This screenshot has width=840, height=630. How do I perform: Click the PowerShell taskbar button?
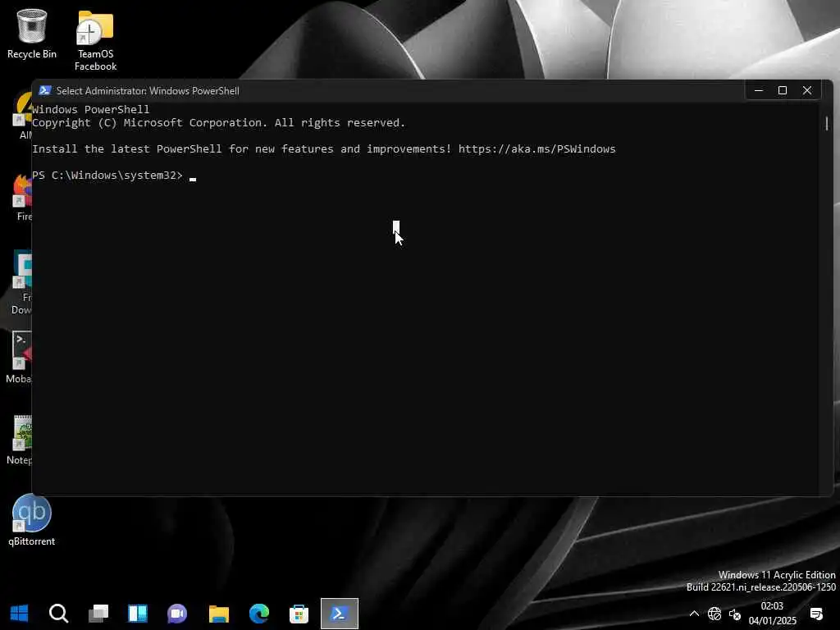tap(339, 614)
